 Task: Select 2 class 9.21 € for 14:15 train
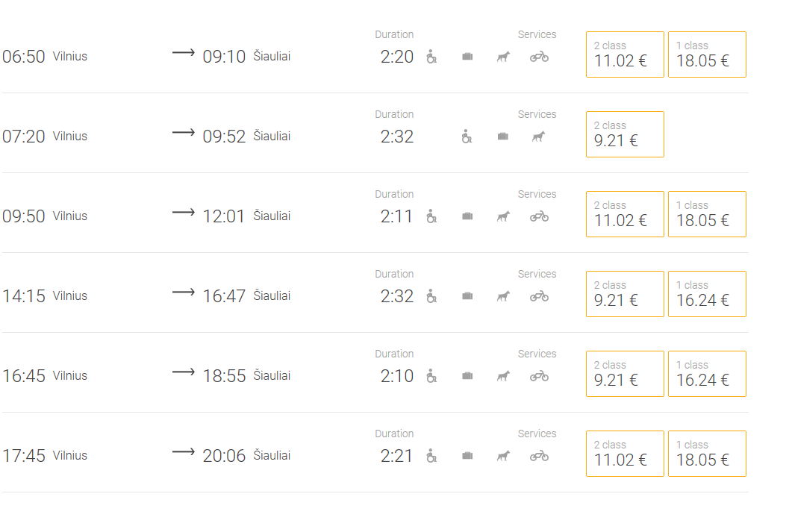click(x=625, y=294)
